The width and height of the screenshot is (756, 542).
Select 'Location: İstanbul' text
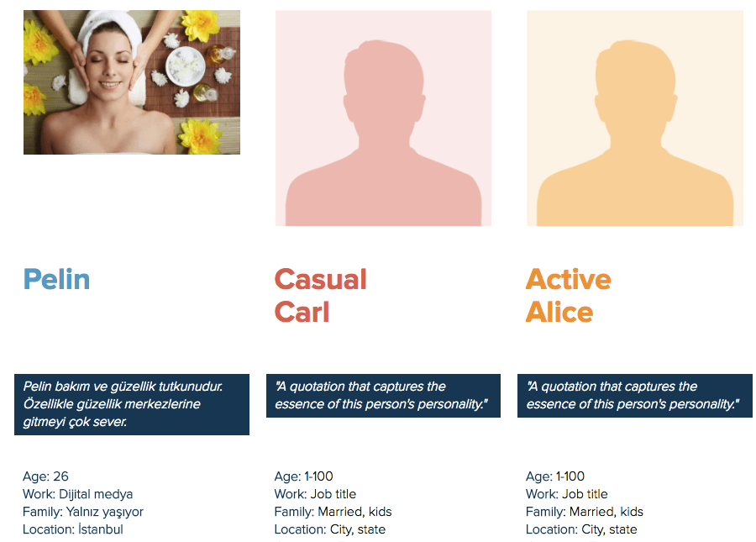[73, 529]
